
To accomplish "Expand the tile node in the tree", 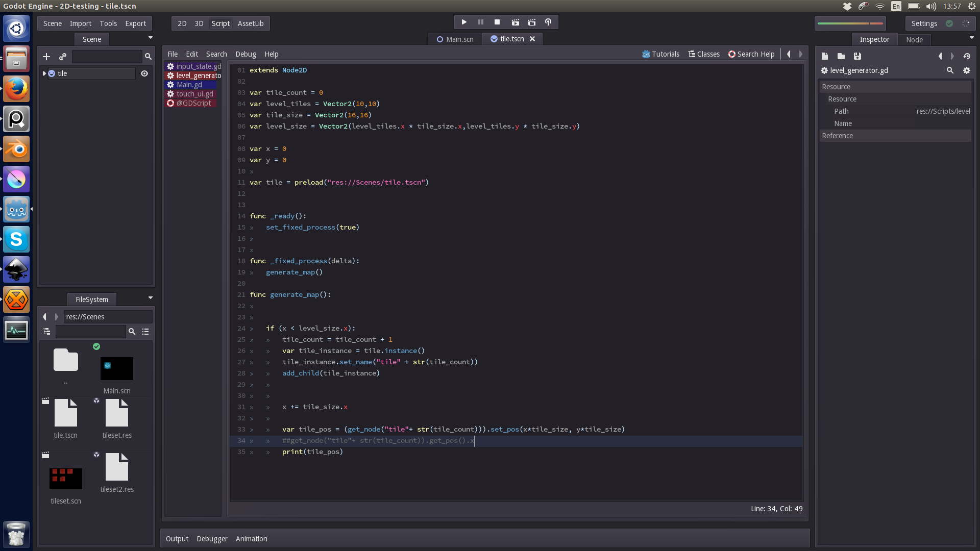I will click(x=44, y=73).
